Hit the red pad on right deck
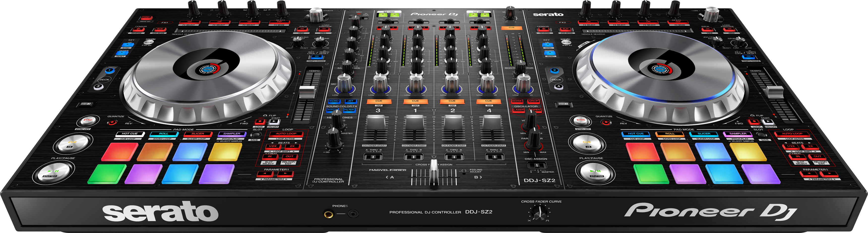This screenshot has height=233, width=868. [643, 152]
